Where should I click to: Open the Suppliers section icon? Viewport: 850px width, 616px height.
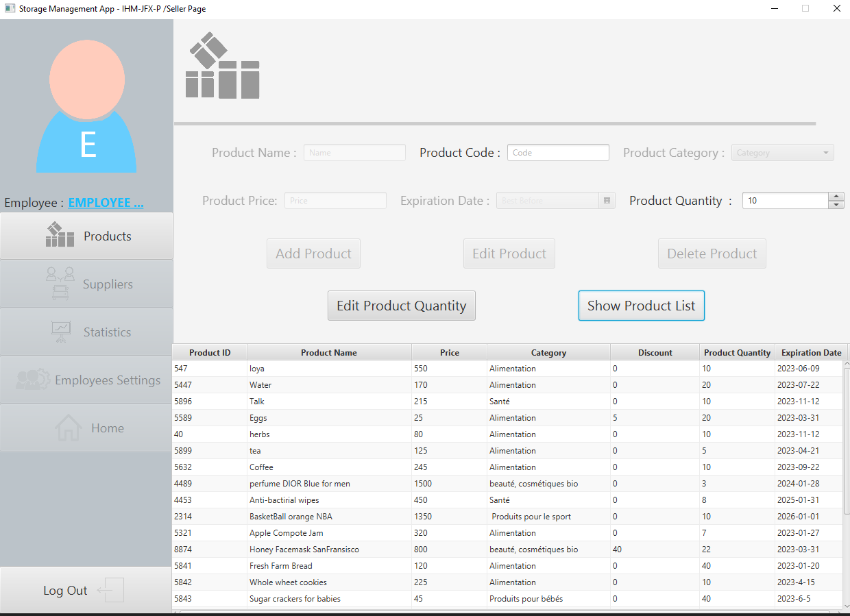tap(60, 283)
